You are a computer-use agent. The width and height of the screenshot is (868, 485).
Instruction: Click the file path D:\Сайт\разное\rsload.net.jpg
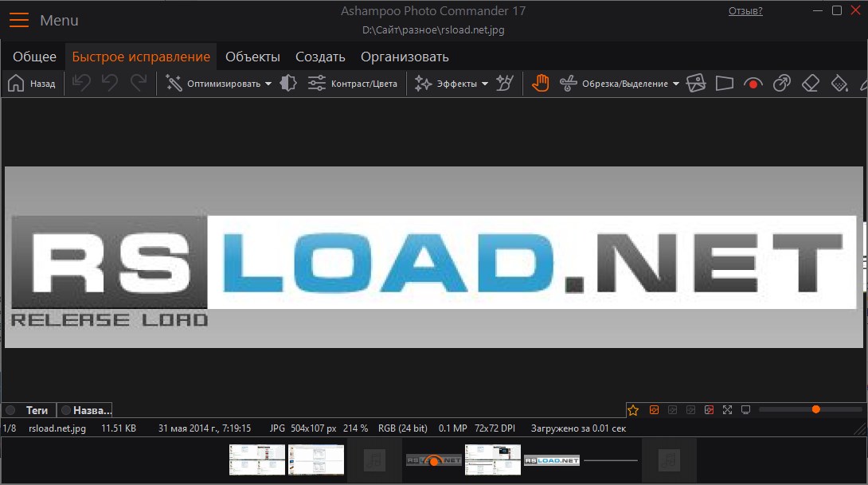[433, 30]
